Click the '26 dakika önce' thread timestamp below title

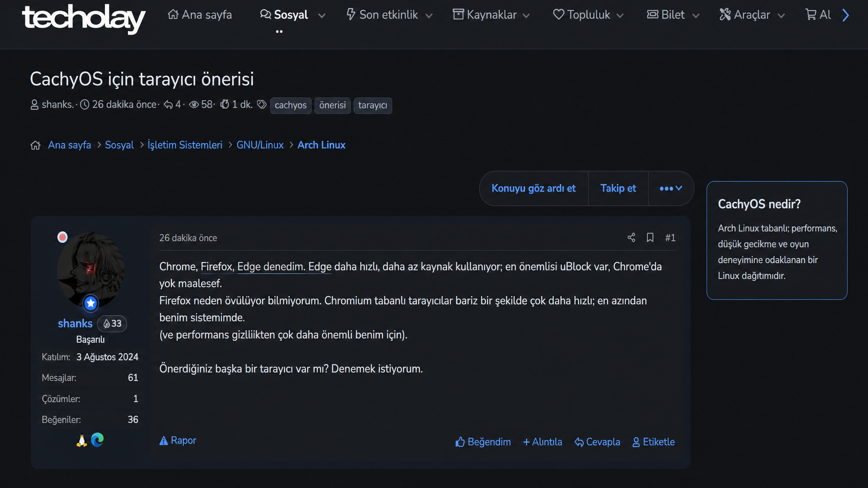[x=124, y=105]
